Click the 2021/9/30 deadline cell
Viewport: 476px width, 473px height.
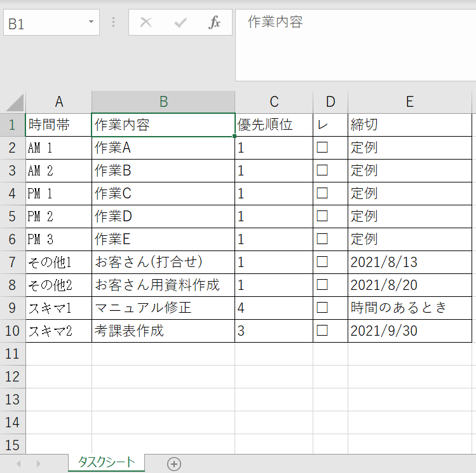pos(410,331)
